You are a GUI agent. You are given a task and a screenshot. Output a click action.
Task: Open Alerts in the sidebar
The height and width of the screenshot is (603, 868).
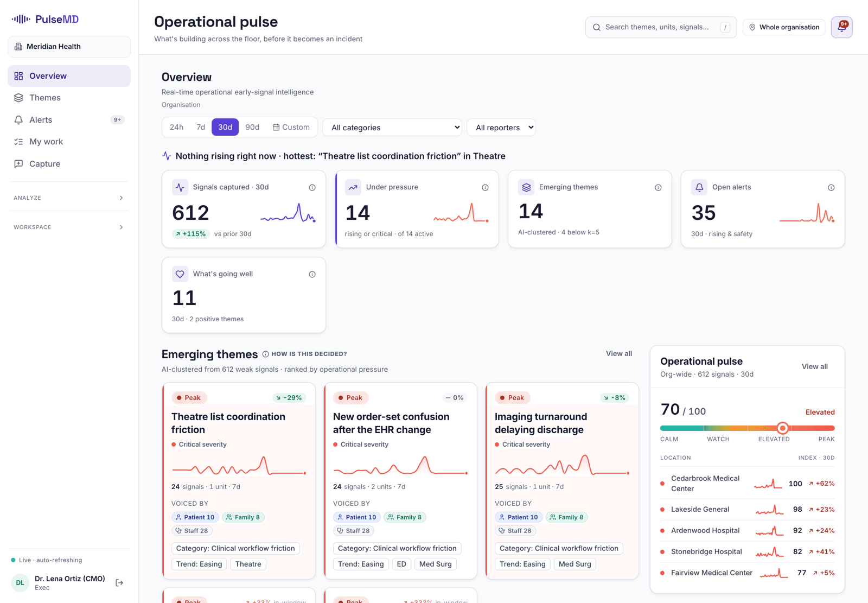point(69,120)
